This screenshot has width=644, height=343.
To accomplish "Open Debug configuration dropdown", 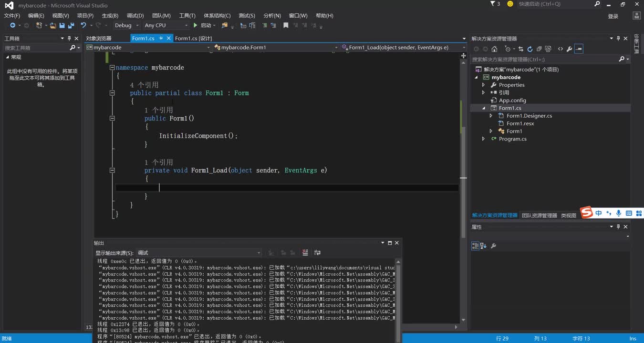I will point(127,25).
